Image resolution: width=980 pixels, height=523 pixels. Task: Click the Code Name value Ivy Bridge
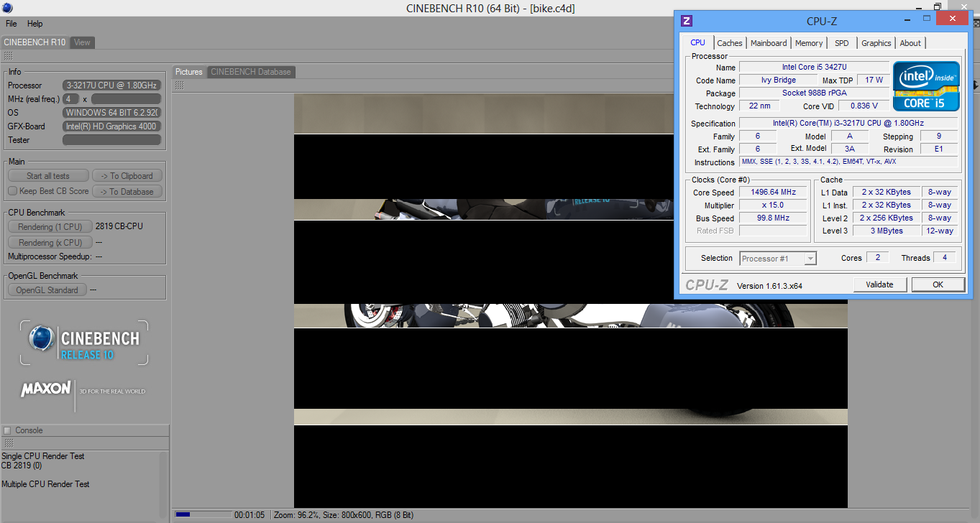(x=778, y=80)
